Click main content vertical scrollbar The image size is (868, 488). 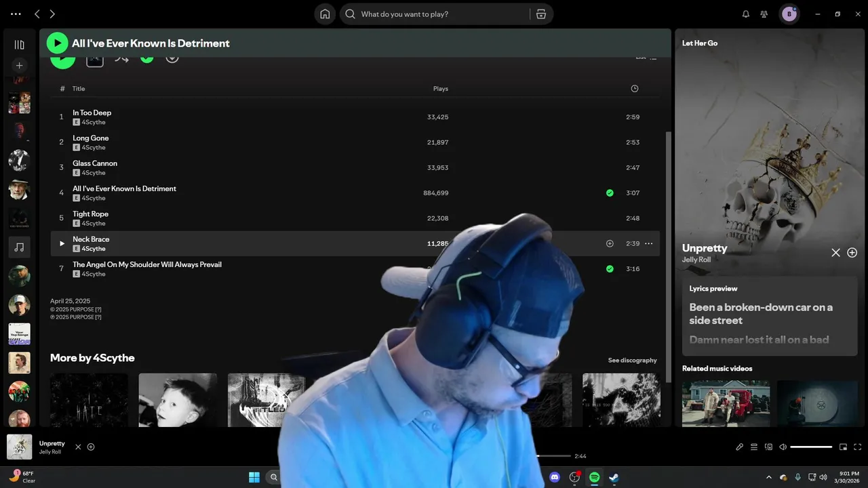coord(669,256)
